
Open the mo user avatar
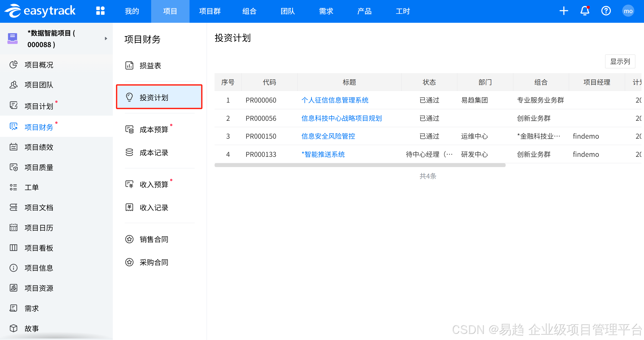click(628, 11)
